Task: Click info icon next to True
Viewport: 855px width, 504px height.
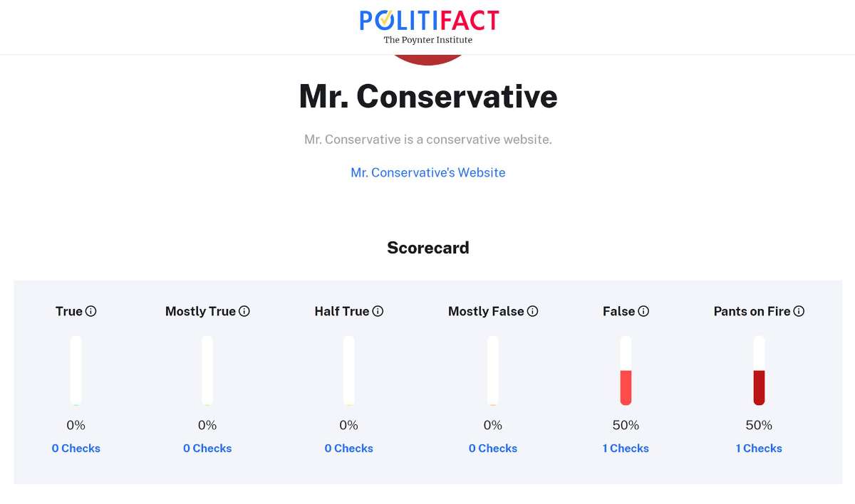Action: coord(91,311)
